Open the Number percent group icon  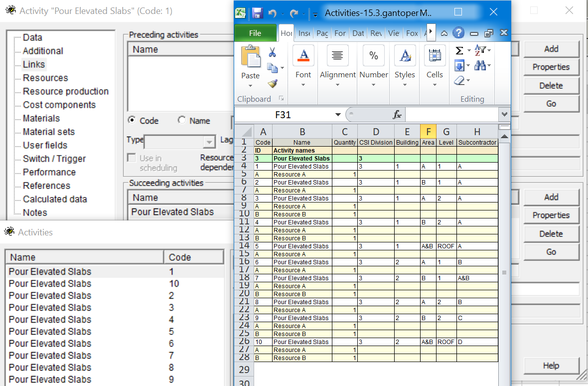[x=374, y=55]
